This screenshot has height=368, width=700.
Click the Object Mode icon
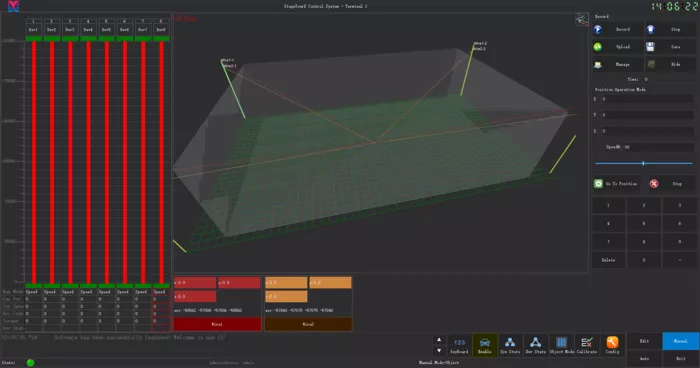(x=561, y=345)
